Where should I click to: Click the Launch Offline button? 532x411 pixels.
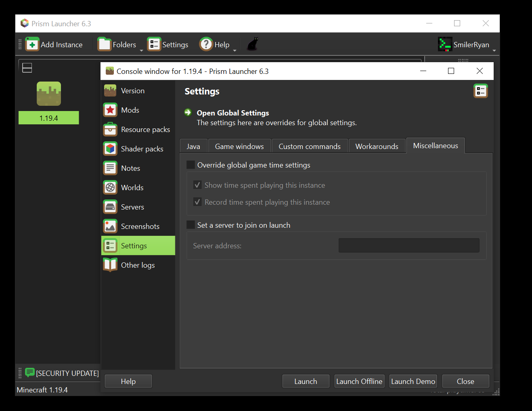[x=359, y=381]
